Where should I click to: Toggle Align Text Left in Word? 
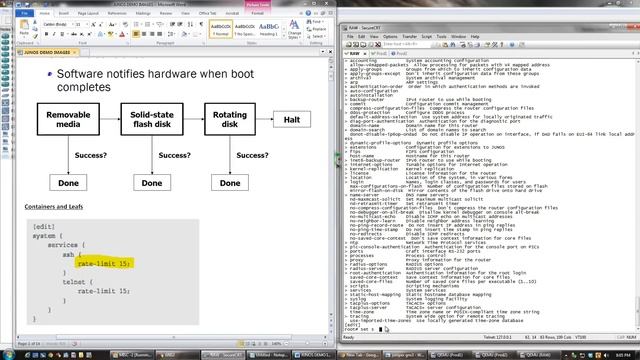click(x=136, y=34)
